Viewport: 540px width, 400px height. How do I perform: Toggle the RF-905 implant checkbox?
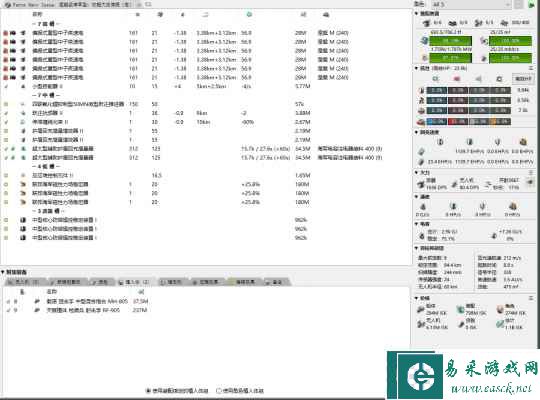point(8,310)
